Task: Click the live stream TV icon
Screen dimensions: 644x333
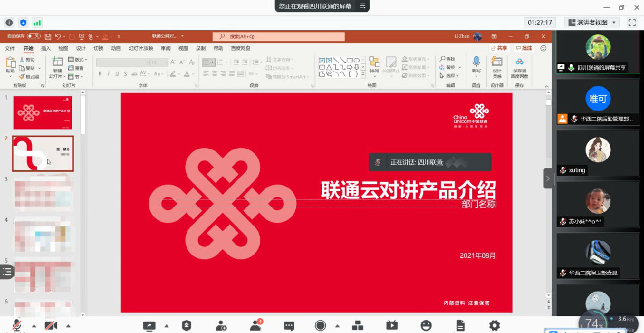Action: point(392,325)
